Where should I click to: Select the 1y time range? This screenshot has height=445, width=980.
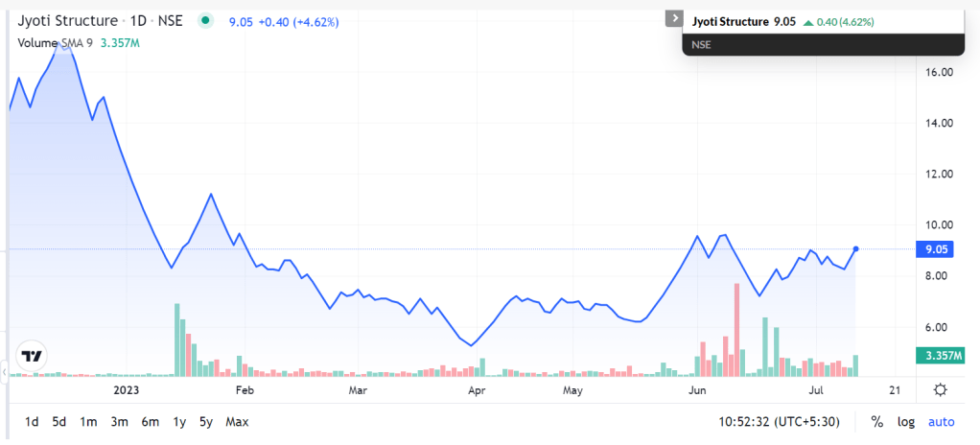(x=179, y=421)
